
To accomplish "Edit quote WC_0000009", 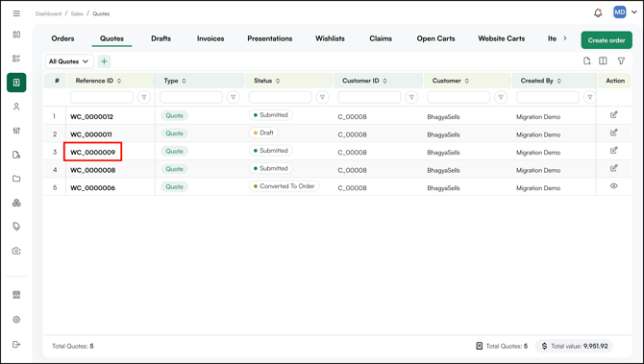I will (613, 150).
